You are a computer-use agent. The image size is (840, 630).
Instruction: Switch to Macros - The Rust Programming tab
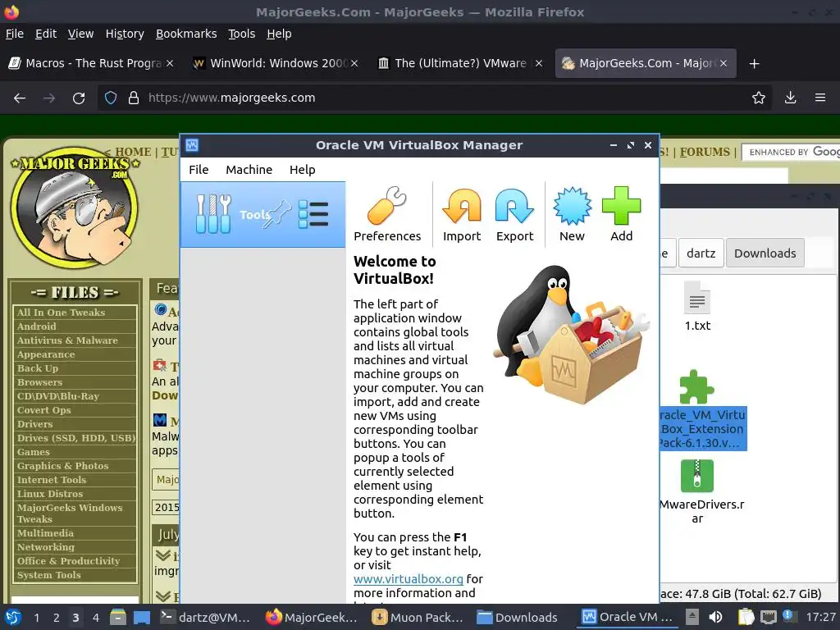click(x=91, y=63)
